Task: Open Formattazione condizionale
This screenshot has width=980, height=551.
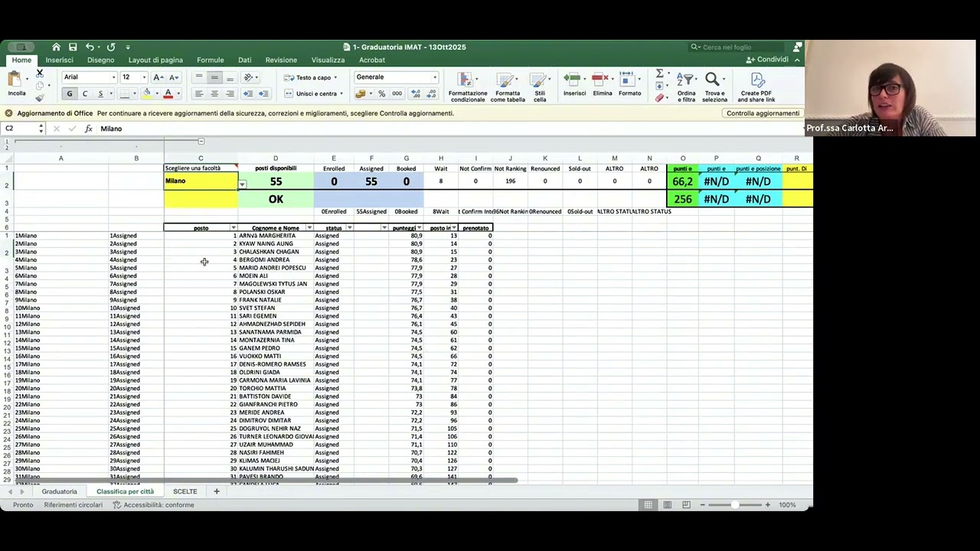Action: pyautogui.click(x=467, y=87)
